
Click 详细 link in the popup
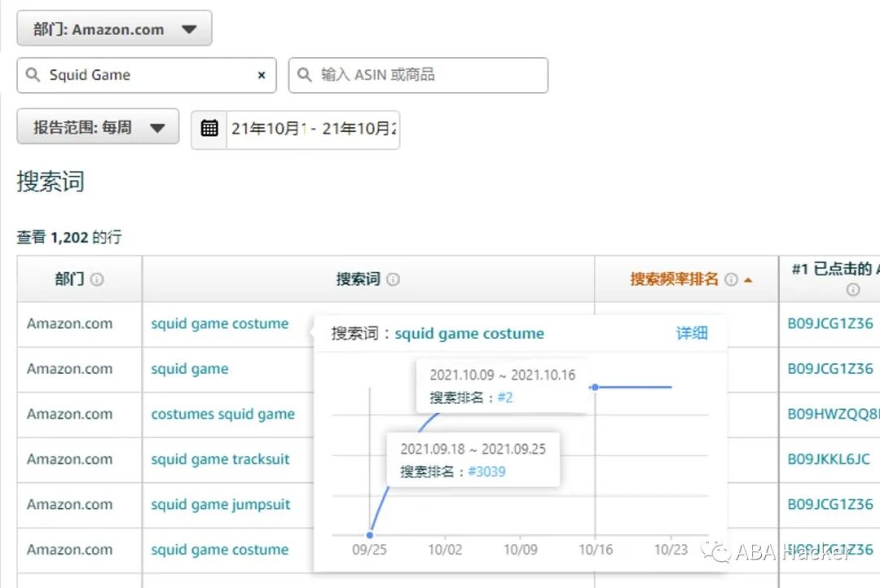(x=692, y=333)
